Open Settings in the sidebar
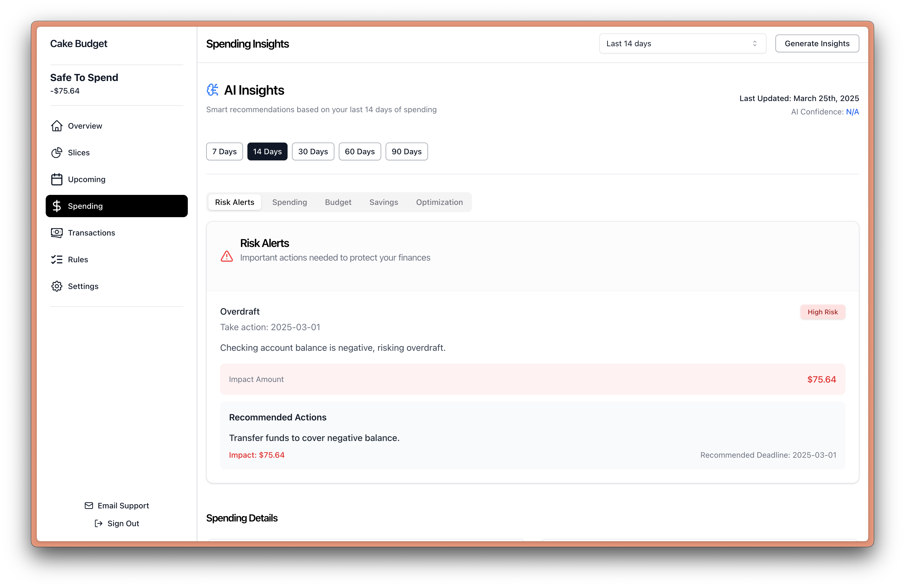 pos(117,286)
